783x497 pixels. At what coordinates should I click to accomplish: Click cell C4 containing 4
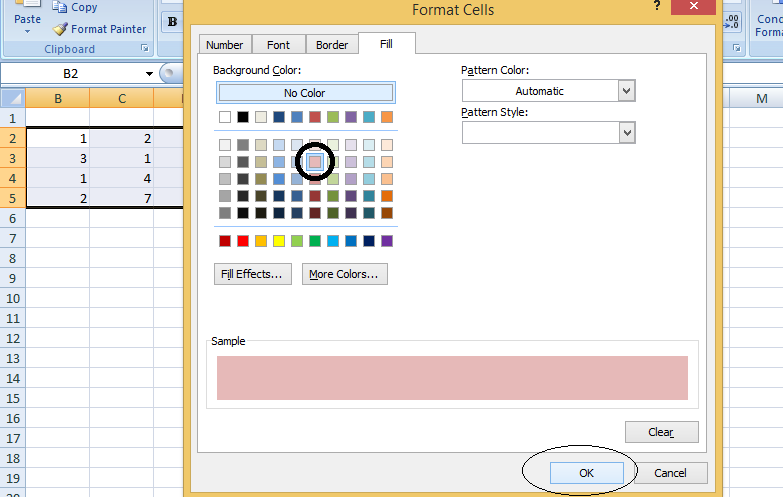click(x=122, y=178)
